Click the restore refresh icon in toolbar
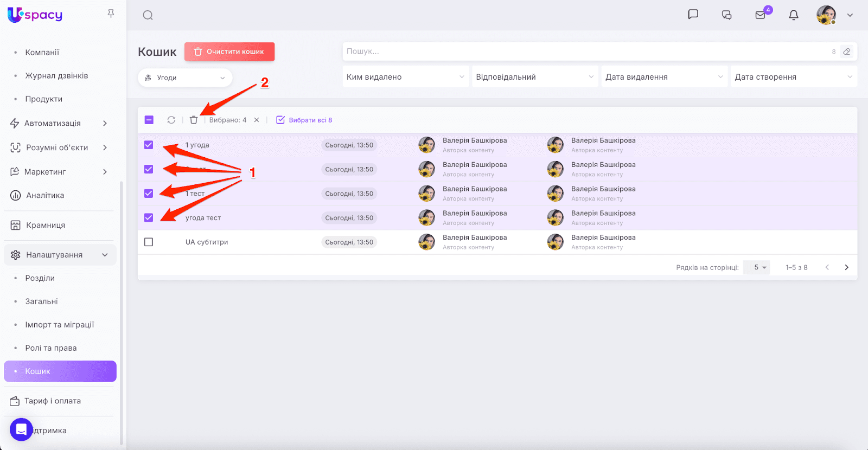 tap(171, 120)
